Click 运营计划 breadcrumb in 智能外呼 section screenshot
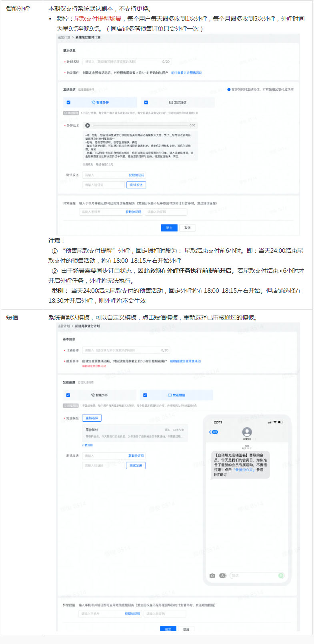The height and width of the screenshot is (644, 314). pyautogui.click(x=64, y=37)
